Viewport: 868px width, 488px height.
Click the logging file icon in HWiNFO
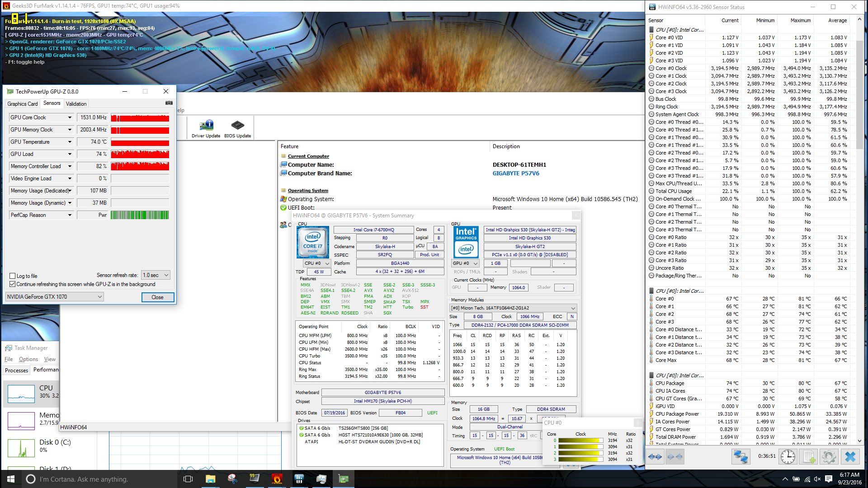(809, 457)
